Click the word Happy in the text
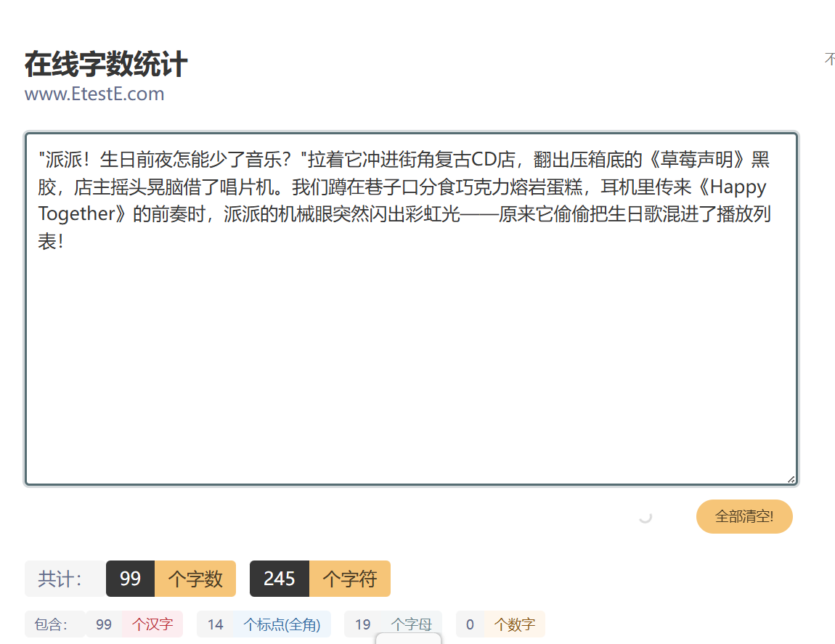 [738, 187]
